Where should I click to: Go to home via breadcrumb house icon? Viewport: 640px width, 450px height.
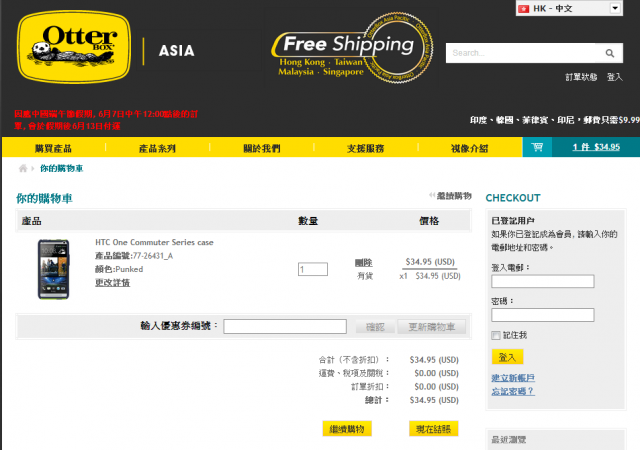pos(23,168)
